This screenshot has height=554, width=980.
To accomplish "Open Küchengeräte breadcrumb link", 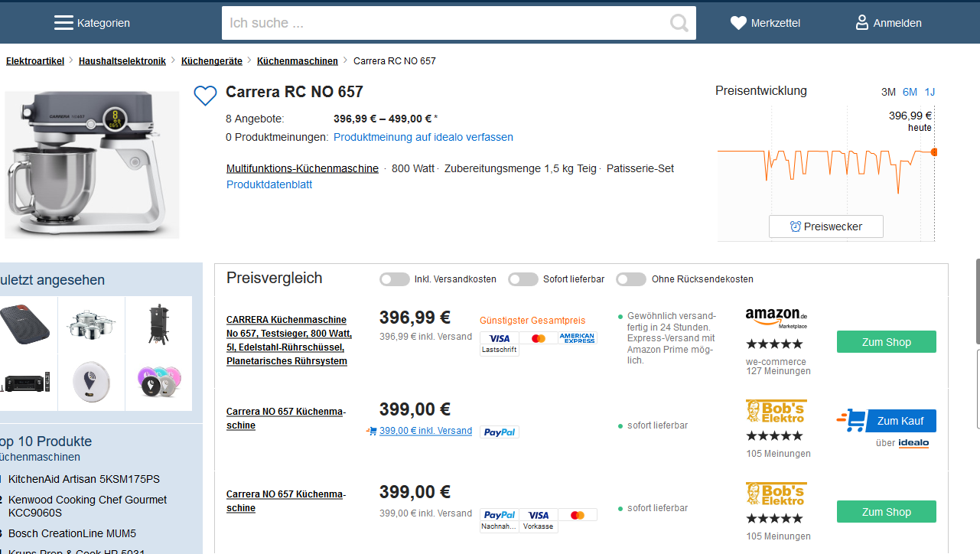I will coord(212,61).
